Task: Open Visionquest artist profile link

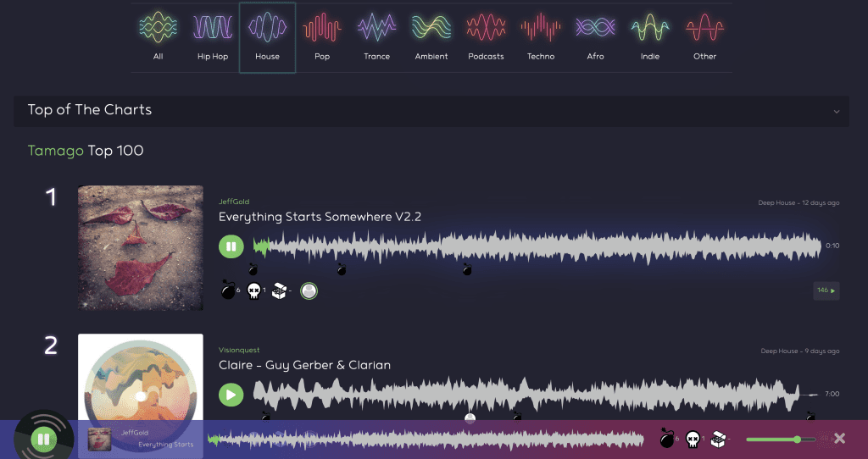Action: point(239,350)
